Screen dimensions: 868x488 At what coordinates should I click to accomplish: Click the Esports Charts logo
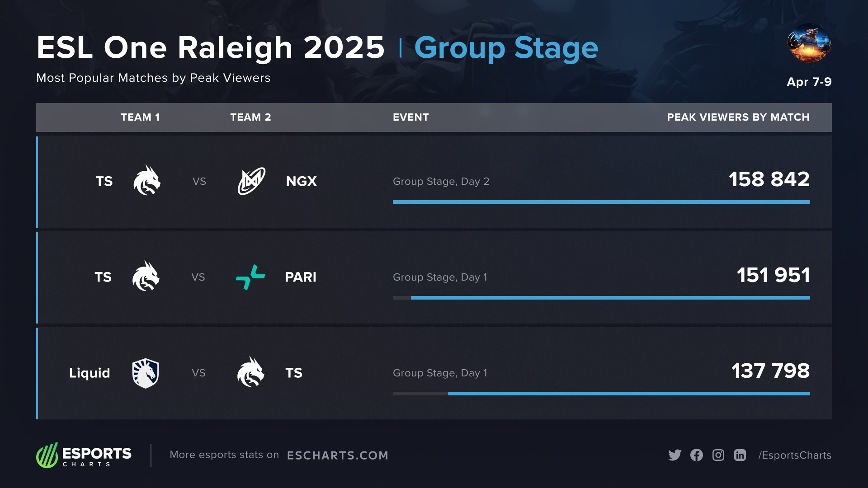pyautogui.click(x=84, y=455)
